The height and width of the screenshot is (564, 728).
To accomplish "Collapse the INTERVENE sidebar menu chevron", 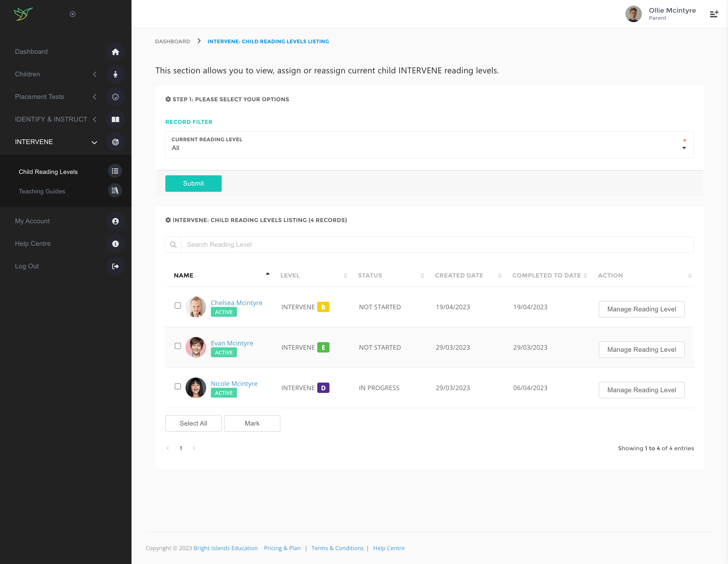I will coord(94,142).
